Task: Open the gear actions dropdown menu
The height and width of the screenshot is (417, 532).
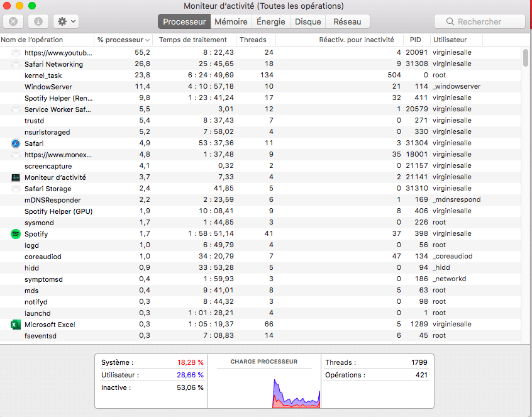Action: tap(66, 21)
